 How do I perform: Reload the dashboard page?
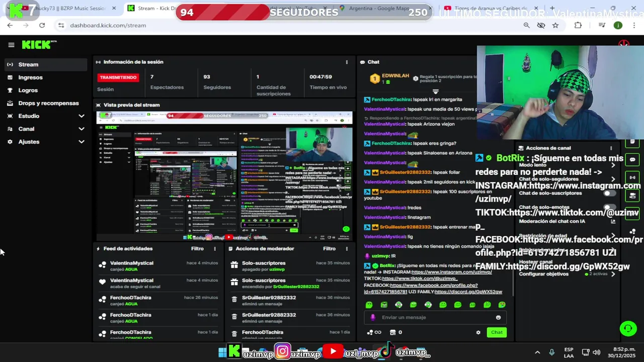tap(42, 25)
